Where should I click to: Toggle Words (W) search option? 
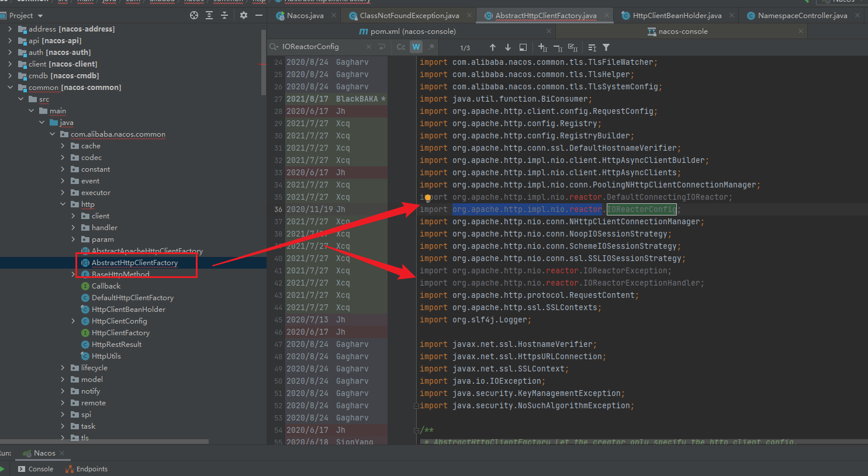(416, 47)
